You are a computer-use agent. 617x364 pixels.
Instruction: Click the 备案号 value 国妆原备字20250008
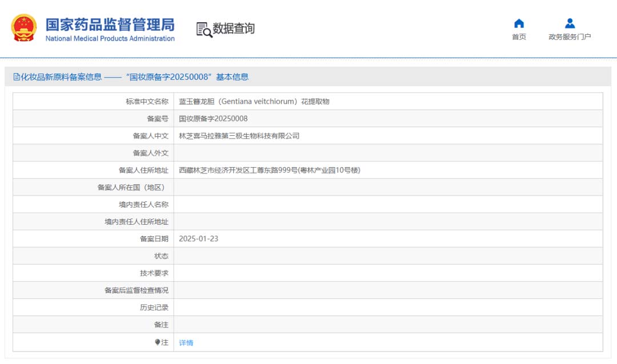click(x=213, y=119)
